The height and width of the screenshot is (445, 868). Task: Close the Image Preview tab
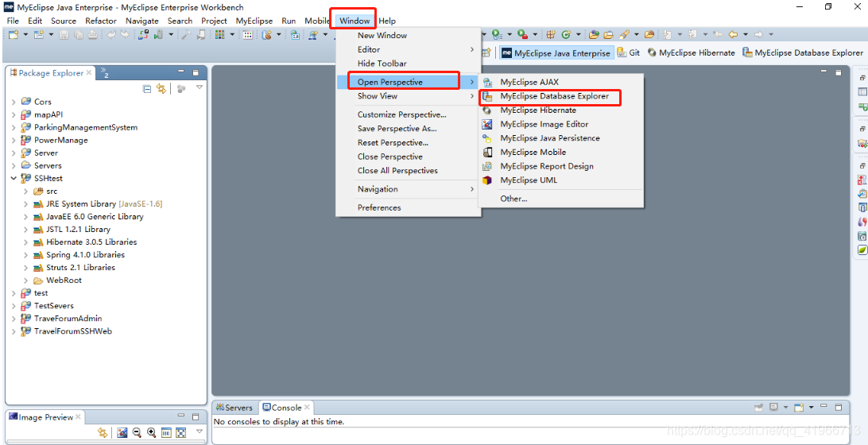[79, 416]
